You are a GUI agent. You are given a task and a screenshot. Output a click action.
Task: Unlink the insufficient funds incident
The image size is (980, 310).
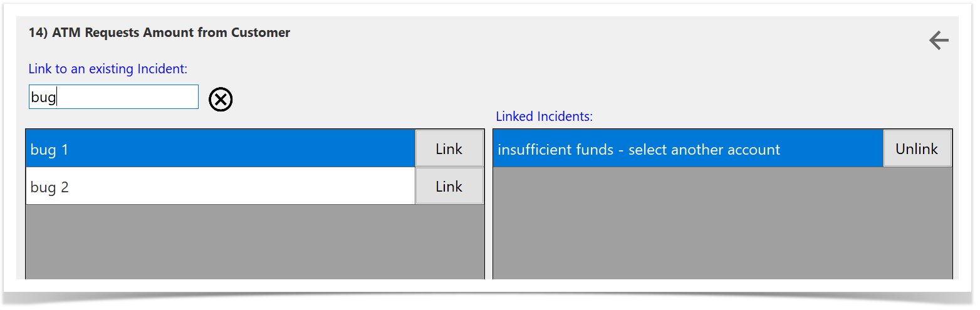917,149
